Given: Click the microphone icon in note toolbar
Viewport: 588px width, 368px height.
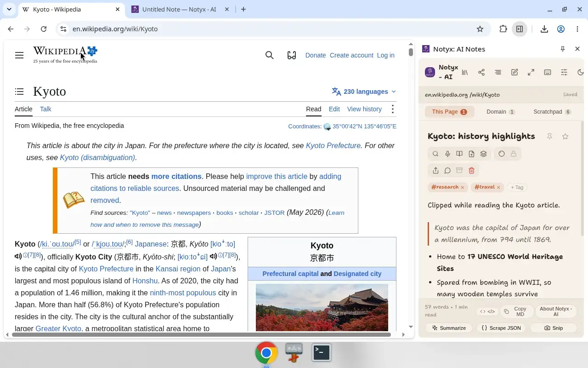Looking at the screenshot, I should tap(447, 154).
